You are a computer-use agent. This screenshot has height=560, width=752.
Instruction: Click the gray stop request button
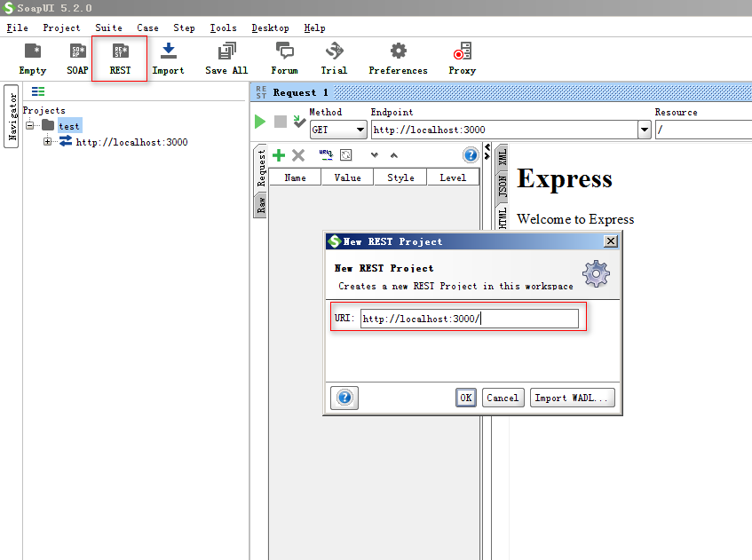[x=280, y=122]
